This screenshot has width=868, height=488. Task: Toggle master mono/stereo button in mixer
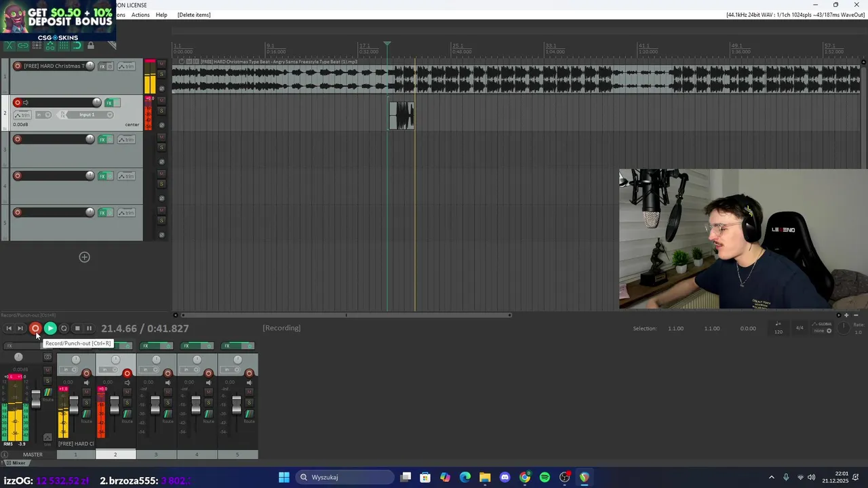pos(47,357)
